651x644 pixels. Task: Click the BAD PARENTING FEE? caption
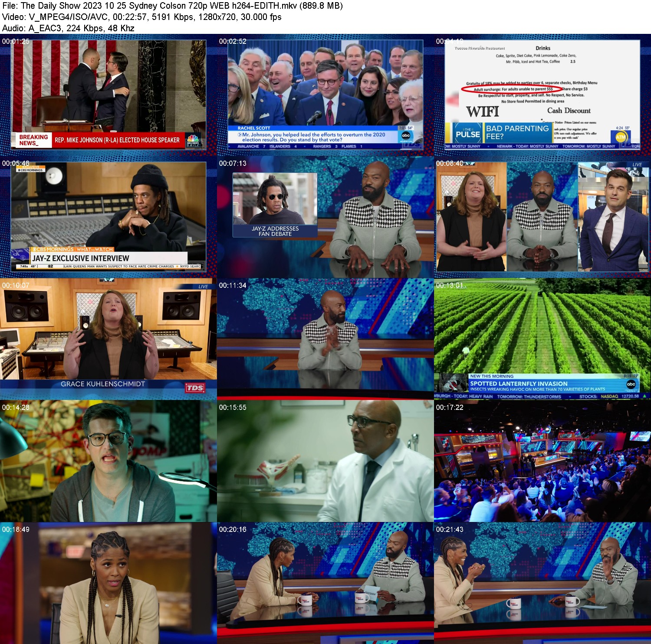pyautogui.click(x=517, y=132)
